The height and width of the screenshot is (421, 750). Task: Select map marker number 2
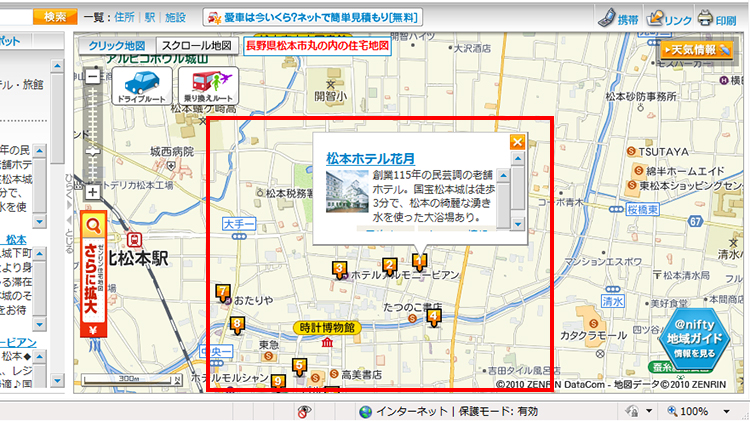tap(389, 266)
